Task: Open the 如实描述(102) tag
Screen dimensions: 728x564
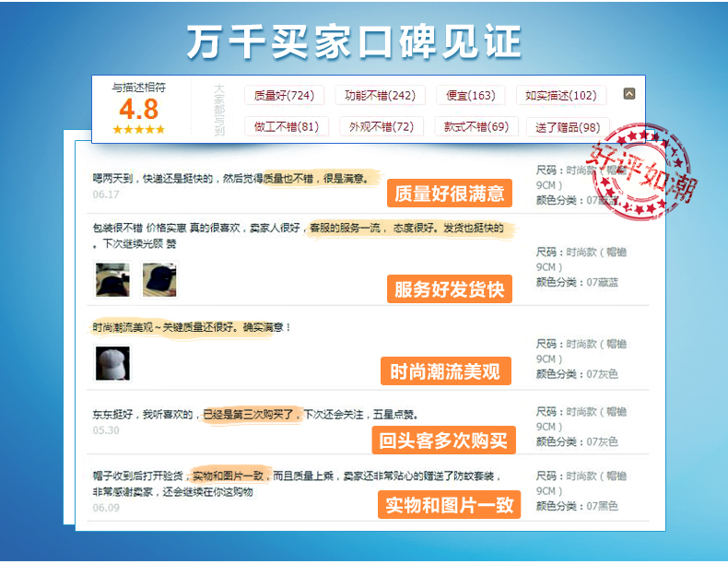Action: [x=561, y=96]
